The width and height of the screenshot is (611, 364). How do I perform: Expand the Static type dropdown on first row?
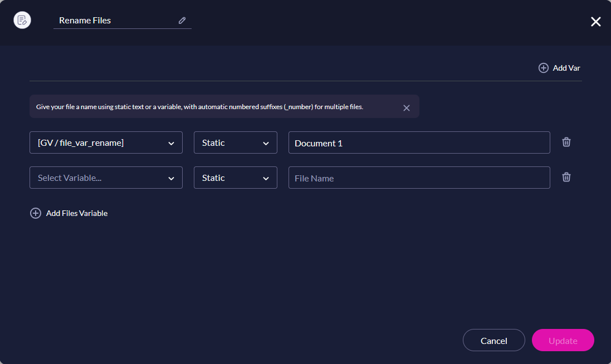[235, 142]
